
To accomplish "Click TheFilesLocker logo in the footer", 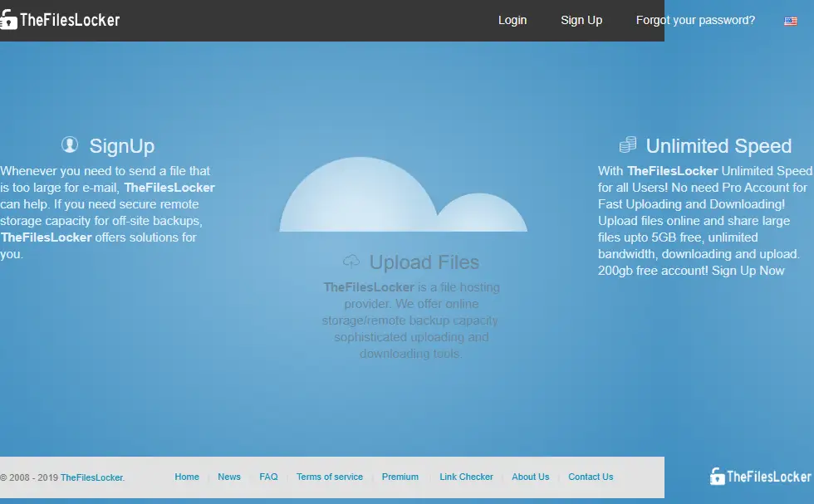I will point(761,476).
